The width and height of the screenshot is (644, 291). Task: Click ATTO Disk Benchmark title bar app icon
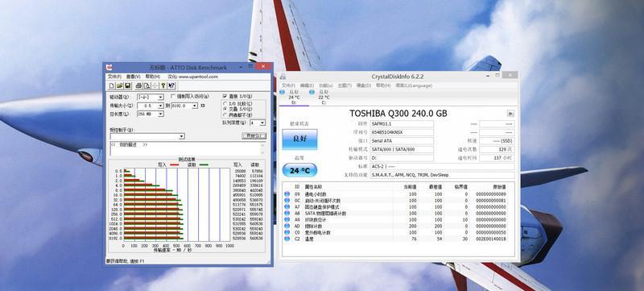109,67
